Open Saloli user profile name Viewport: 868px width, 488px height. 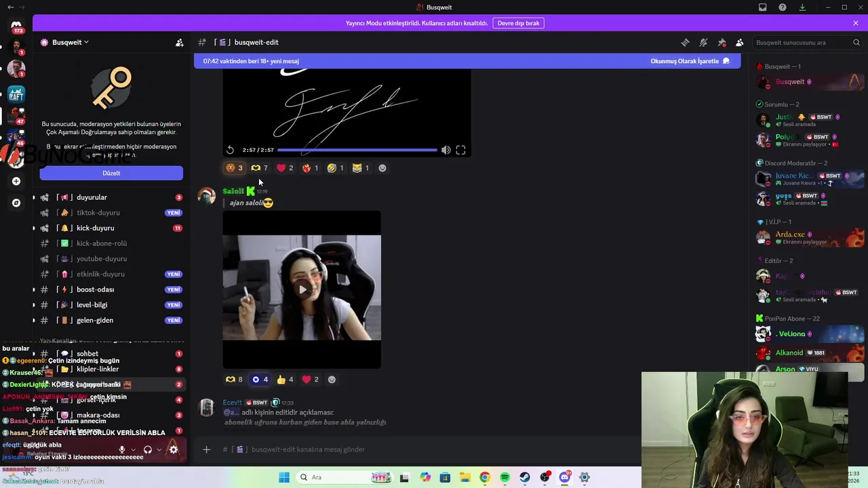tap(233, 191)
